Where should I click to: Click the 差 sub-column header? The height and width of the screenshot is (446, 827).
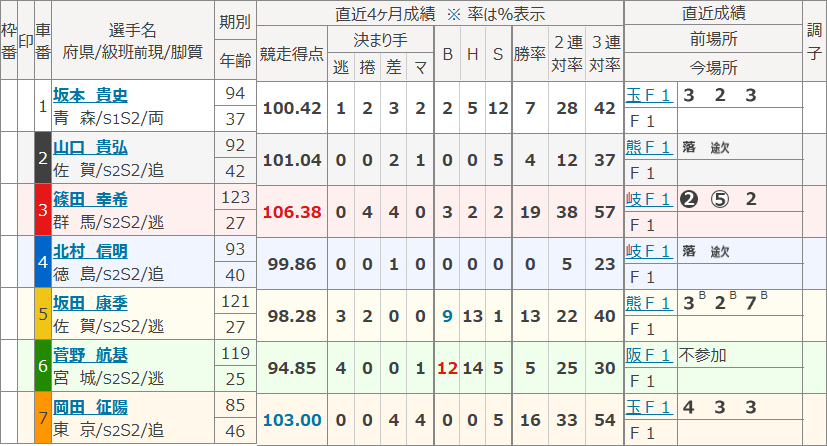point(393,67)
